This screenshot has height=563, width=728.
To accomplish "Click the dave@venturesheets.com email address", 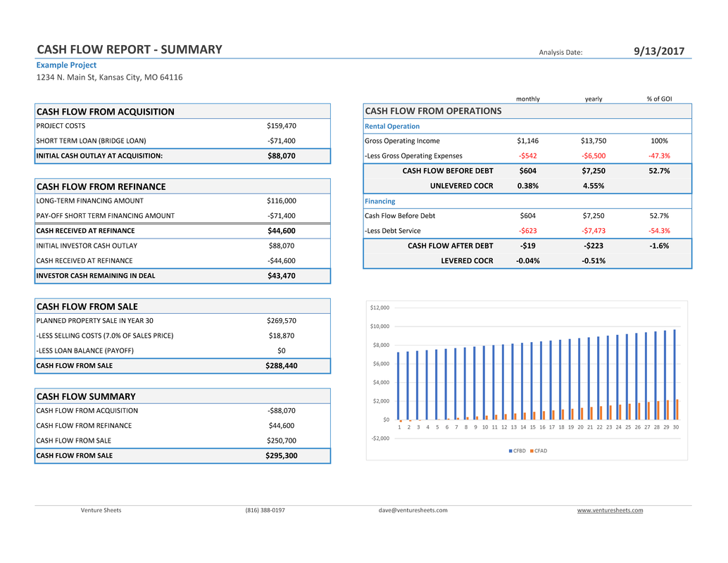I will 413,510.
